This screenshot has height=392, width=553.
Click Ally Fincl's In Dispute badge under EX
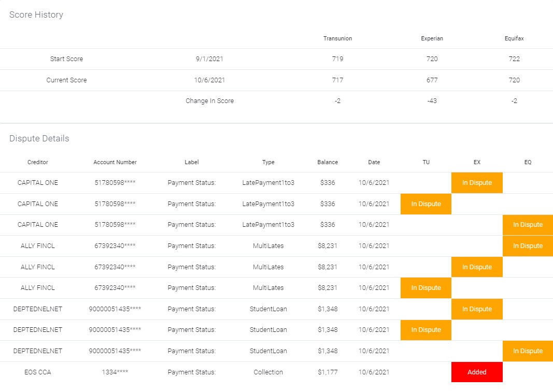tap(477, 267)
